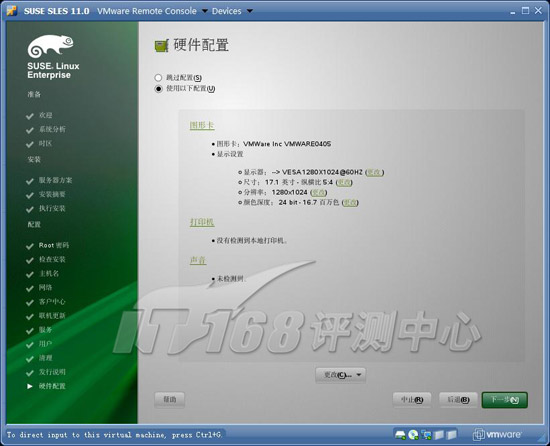This screenshot has width=550, height=446.
Task: Click the green 下一步(N) next button
Action: point(504,400)
